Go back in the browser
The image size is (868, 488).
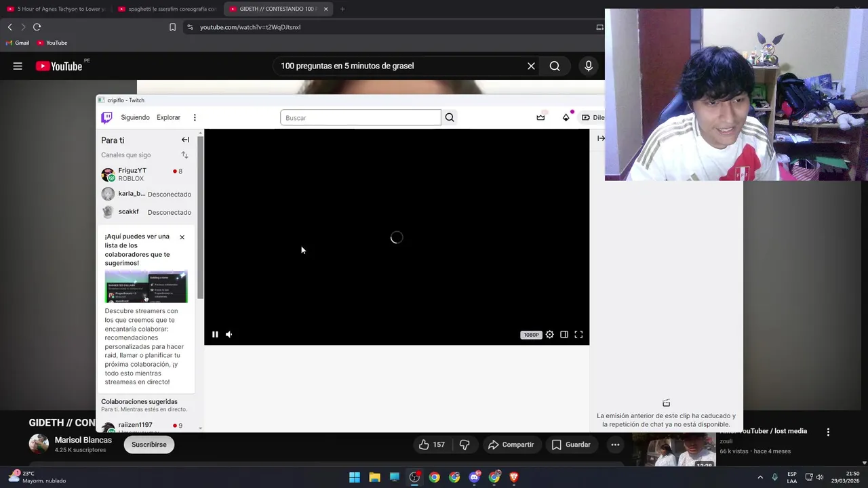(x=9, y=27)
